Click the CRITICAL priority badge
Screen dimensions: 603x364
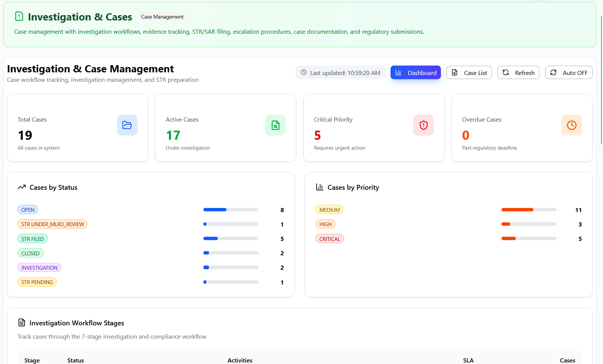click(x=330, y=239)
